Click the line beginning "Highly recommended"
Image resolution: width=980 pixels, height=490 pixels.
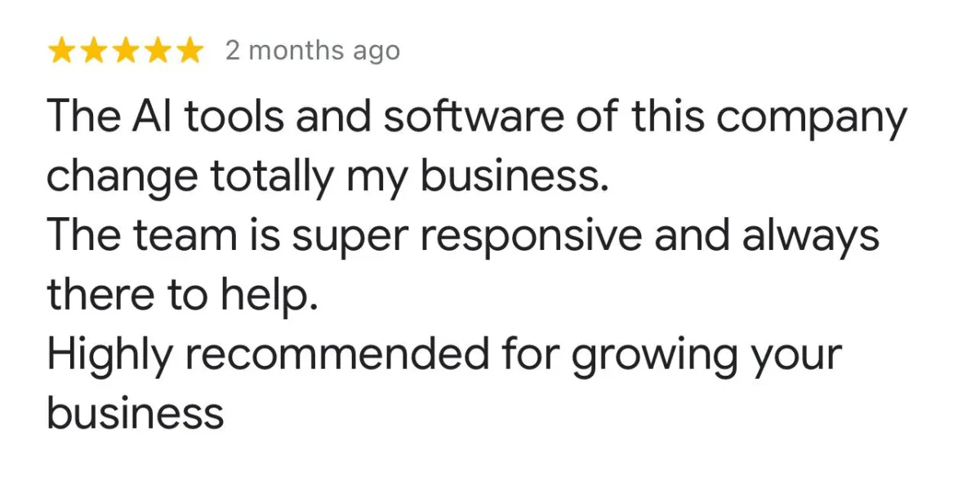click(443, 355)
